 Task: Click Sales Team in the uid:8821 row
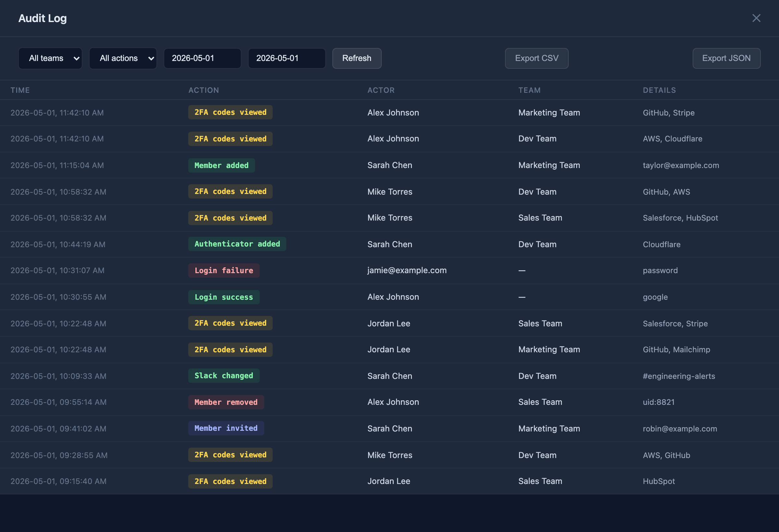pos(540,402)
